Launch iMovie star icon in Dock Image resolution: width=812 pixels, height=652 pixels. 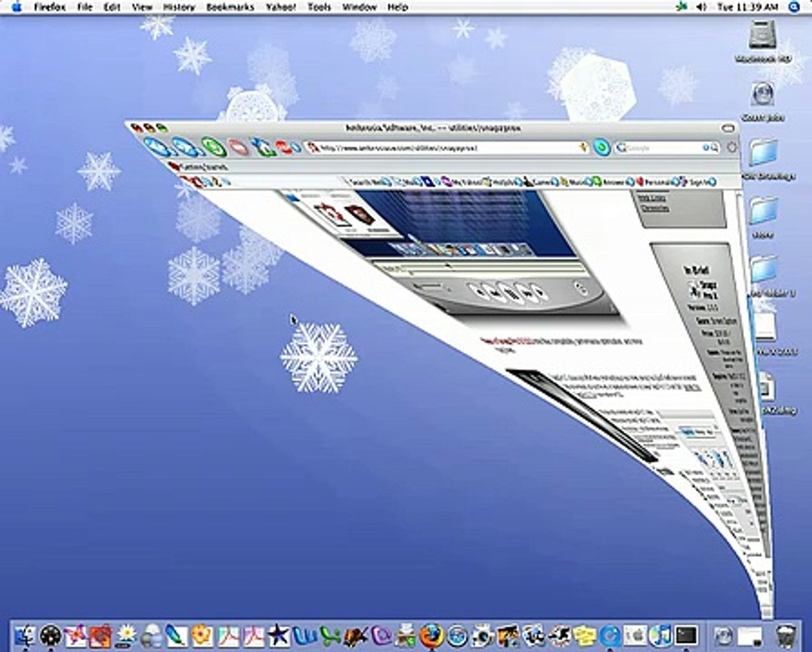point(279,636)
